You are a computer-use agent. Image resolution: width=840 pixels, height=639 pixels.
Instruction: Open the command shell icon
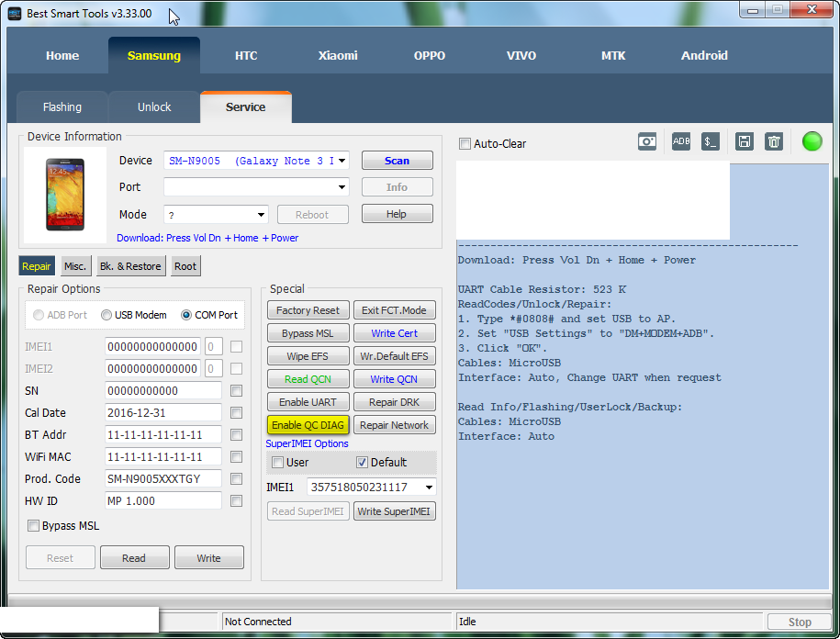coord(711,141)
